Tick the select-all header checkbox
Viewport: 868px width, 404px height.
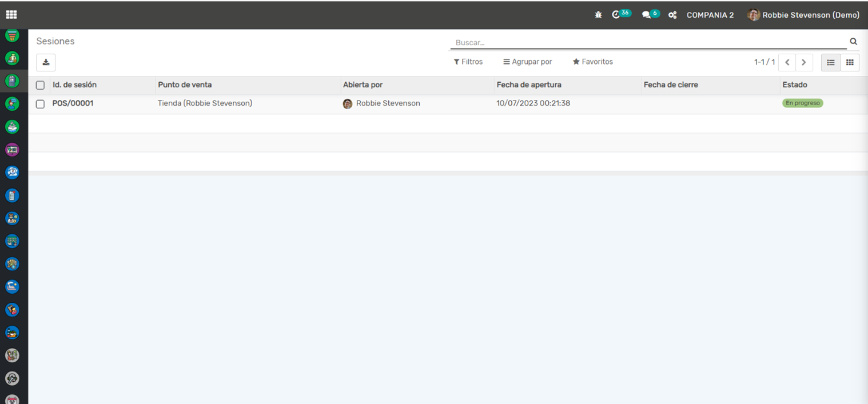tap(40, 85)
